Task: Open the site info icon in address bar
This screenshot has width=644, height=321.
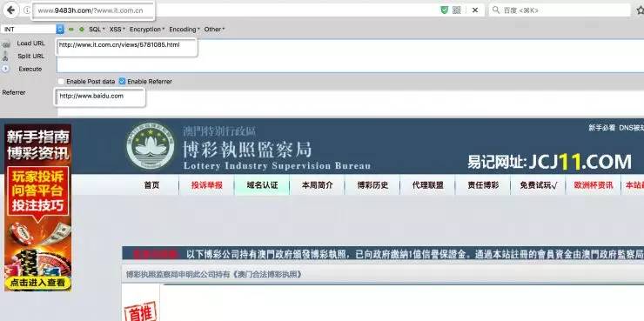Action: (x=27, y=10)
